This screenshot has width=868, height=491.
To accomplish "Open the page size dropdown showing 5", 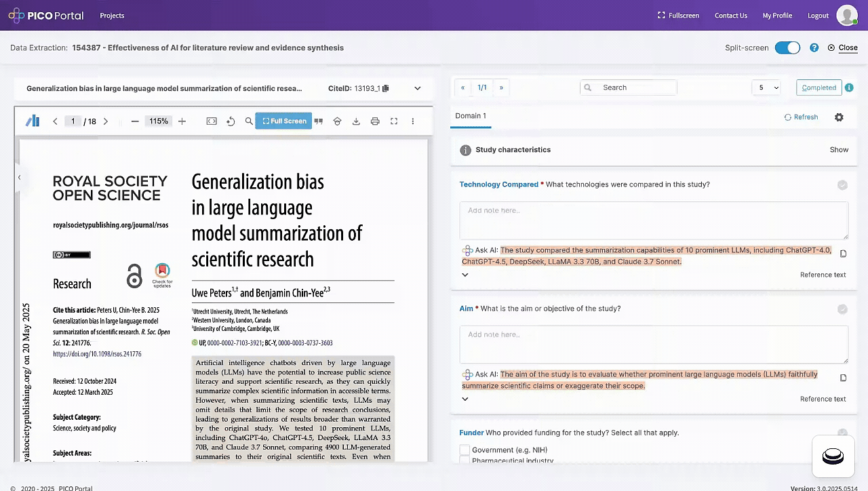I will point(766,87).
